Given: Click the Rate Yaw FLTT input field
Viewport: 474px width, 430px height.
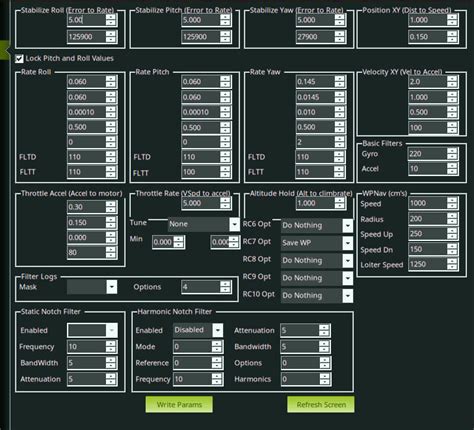Looking at the screenshot, I should tap(315, 172).
